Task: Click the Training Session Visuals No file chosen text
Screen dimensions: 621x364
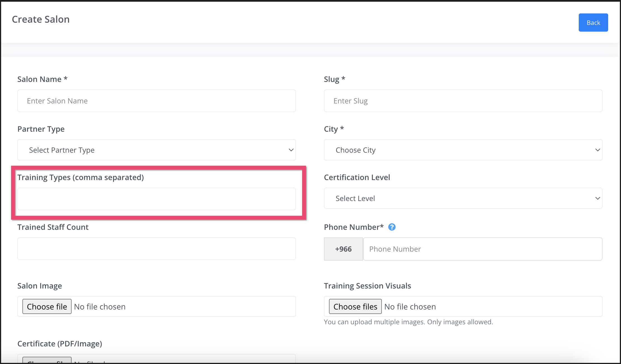Action: coord(410,307)
